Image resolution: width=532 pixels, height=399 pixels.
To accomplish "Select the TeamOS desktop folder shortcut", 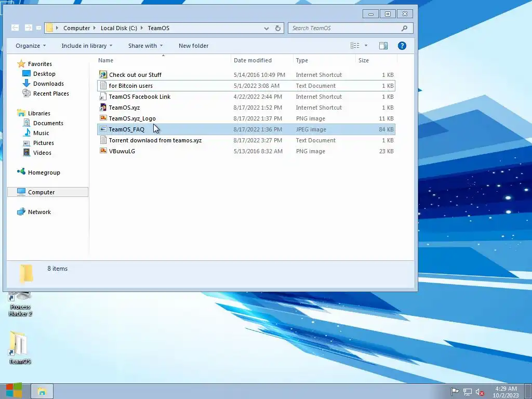I will (20, 348).
